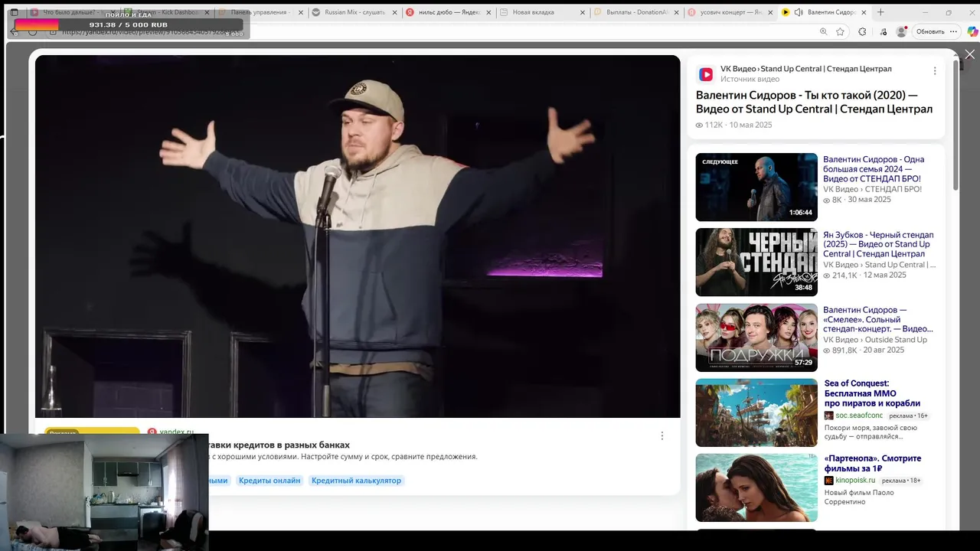Open three-dot menu on the credit ad
Image resolution: width=980 pixels, height=551 pixels.
(662, 435)
